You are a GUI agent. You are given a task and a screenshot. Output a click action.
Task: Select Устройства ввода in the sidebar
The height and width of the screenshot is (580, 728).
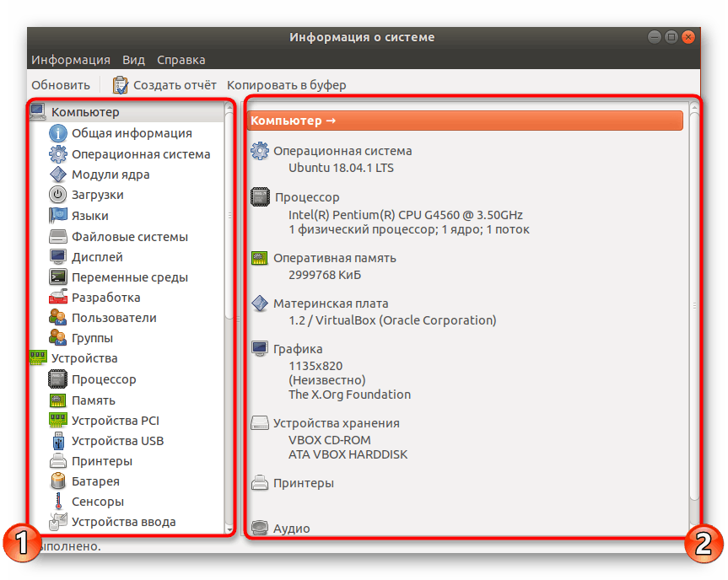pos(124,522)
